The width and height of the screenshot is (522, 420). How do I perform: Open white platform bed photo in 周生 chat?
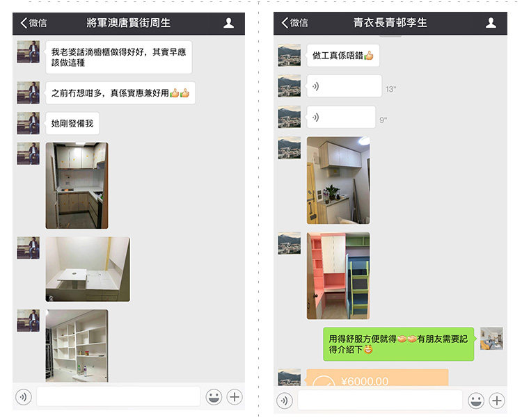coord(88,269)
